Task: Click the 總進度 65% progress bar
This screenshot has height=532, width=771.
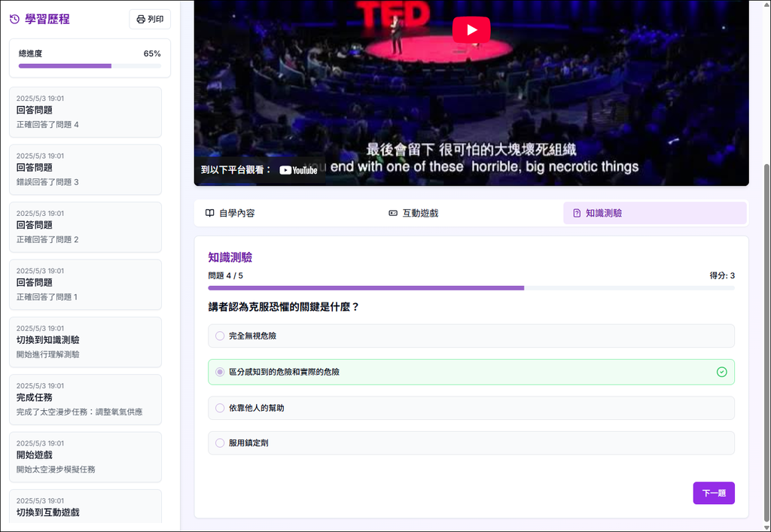Action: (90, 65)
